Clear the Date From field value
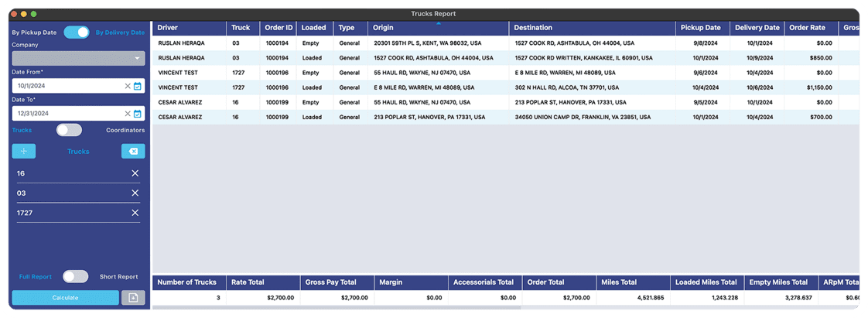Screen dimensions: 868x318 128,86
